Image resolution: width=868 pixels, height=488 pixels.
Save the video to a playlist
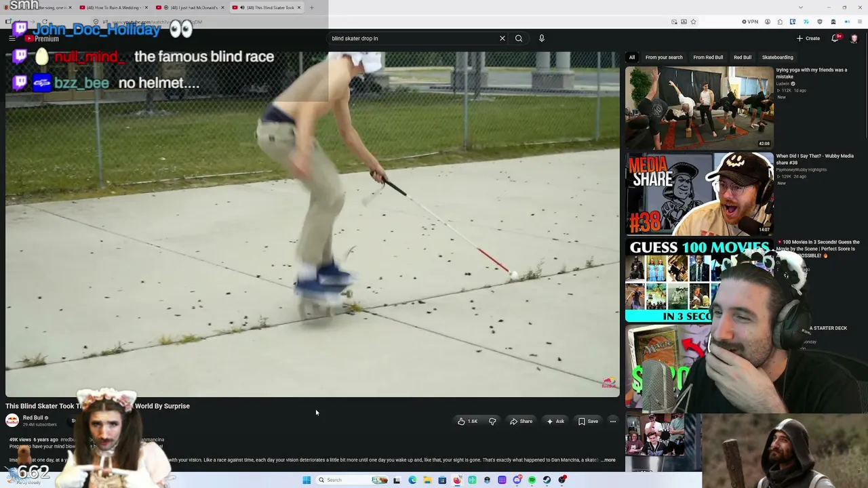click(588, 422)
